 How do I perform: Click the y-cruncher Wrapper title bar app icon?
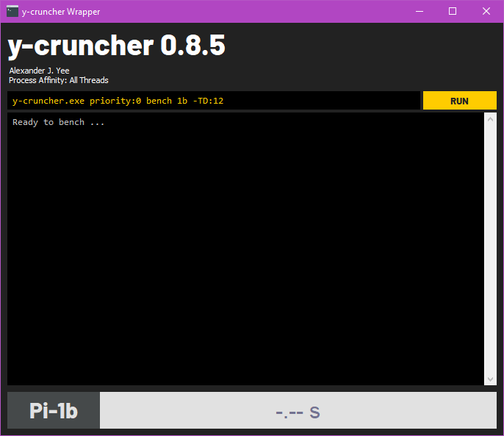(x=12, y=11)
